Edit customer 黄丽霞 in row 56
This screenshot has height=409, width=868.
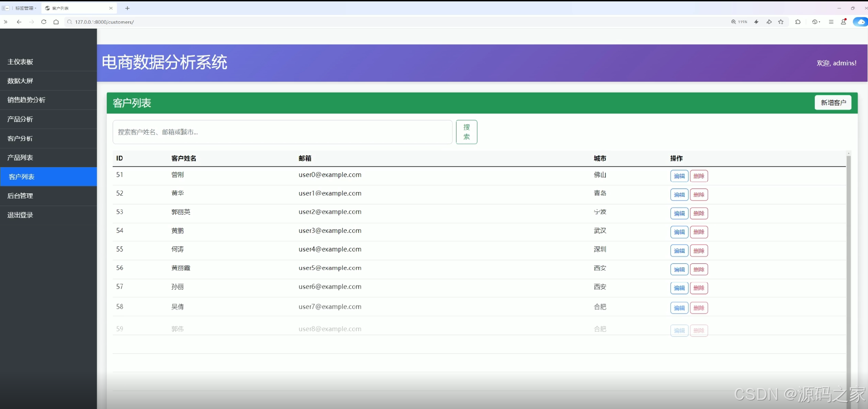[x=679, y=270]
